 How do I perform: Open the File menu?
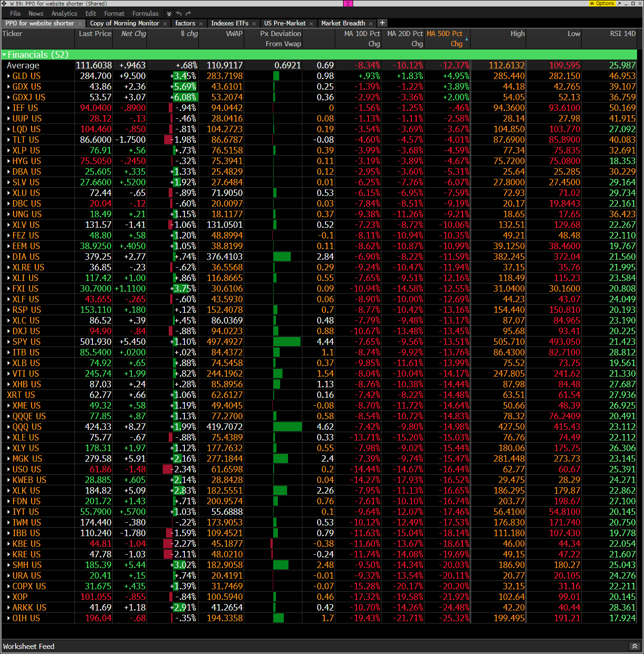(x=15, y=13)
